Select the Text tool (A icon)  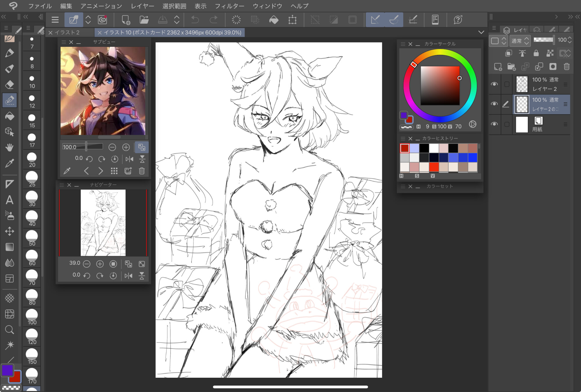(10, 200)
